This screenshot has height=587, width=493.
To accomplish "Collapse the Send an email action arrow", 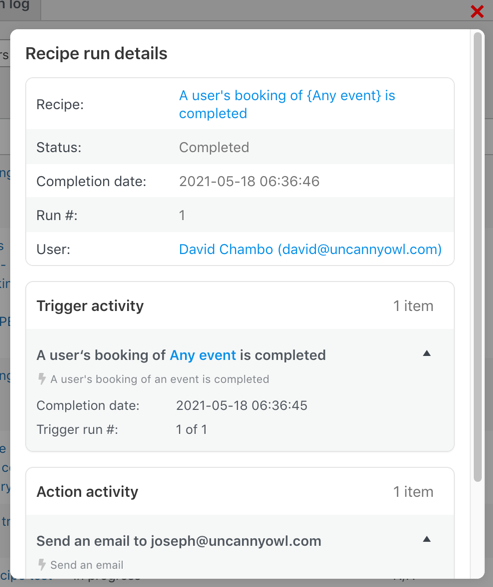I will click(x=426, y=539).
